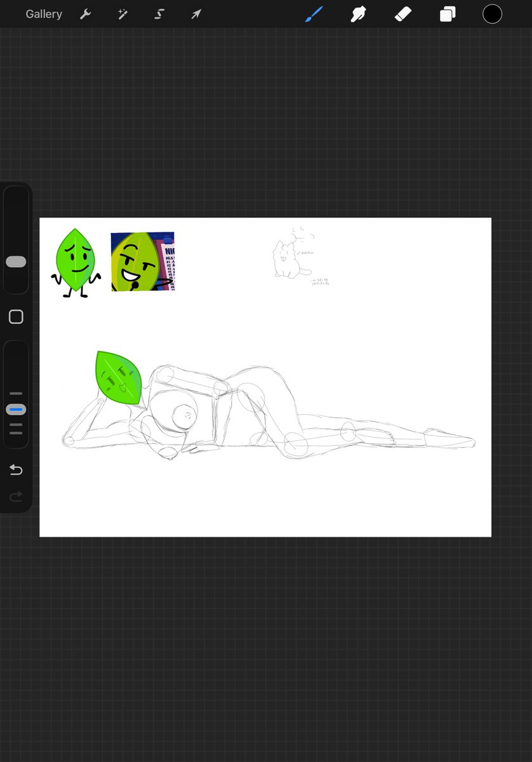Viewport: 532px width, 762px height.
Task: Redo the last undone stroke
Action: pyautogui.click(x=16, y=496)
